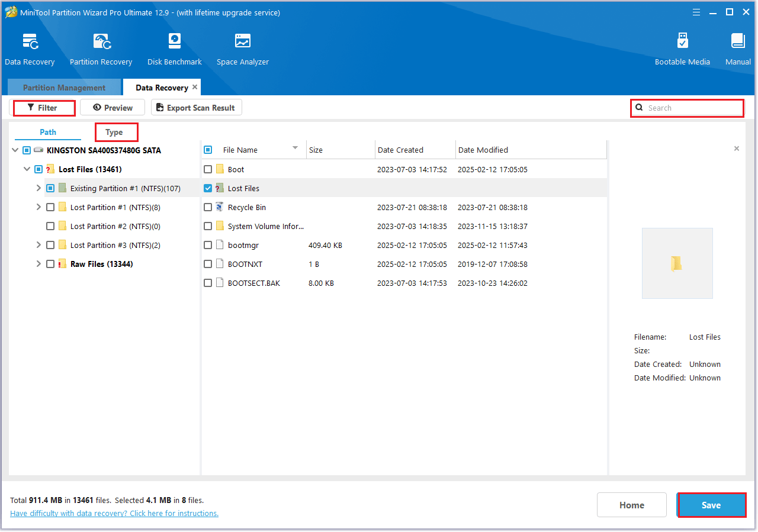The image size is (758, 532).
Task: Switch to Partition Management tab
Action: 64,88
